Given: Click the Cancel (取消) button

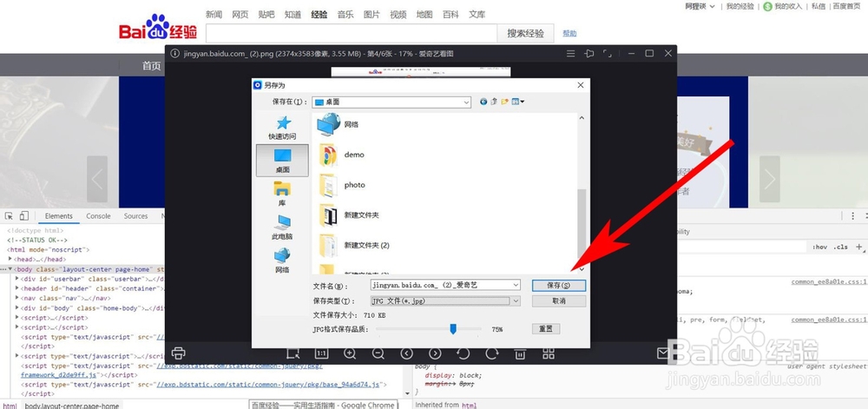Looking at the screenshot, I should tap(558, 301).
